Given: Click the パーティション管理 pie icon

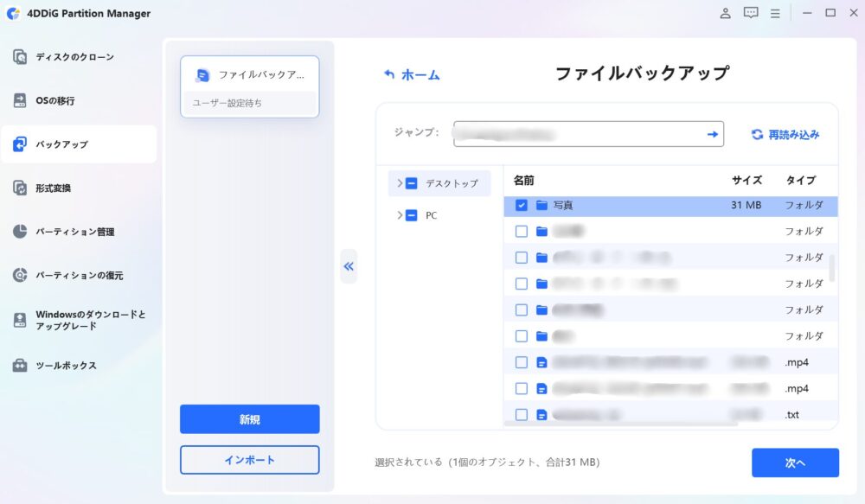Looking at the screenshot, I should tap(20, 232).
